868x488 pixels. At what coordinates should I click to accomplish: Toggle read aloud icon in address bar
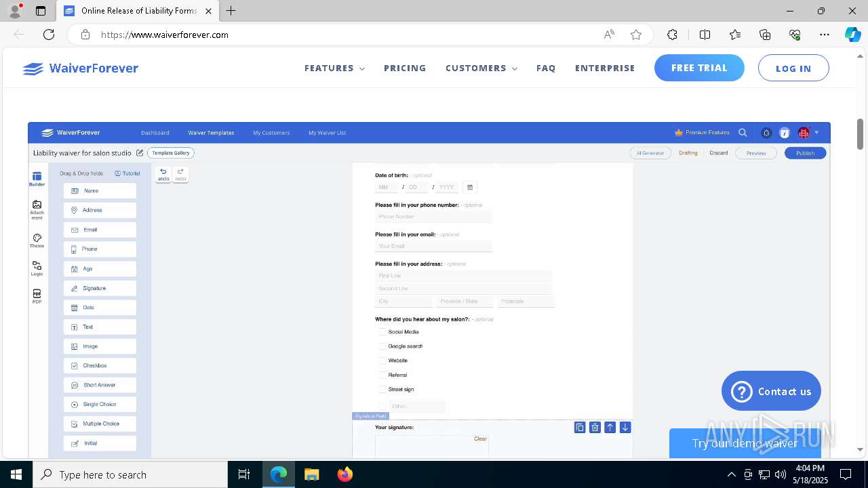(609, 35)
